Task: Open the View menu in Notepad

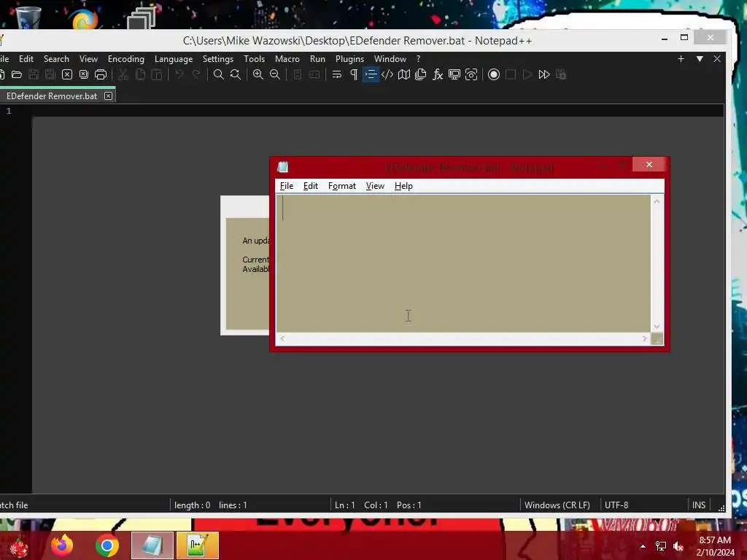Action: click(375, 186)
